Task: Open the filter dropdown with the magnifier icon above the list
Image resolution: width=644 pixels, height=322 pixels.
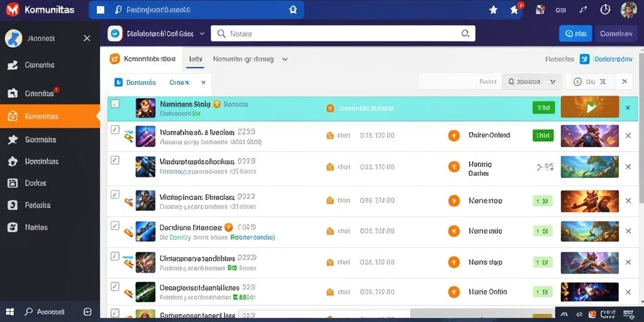Action: (531, 82)
